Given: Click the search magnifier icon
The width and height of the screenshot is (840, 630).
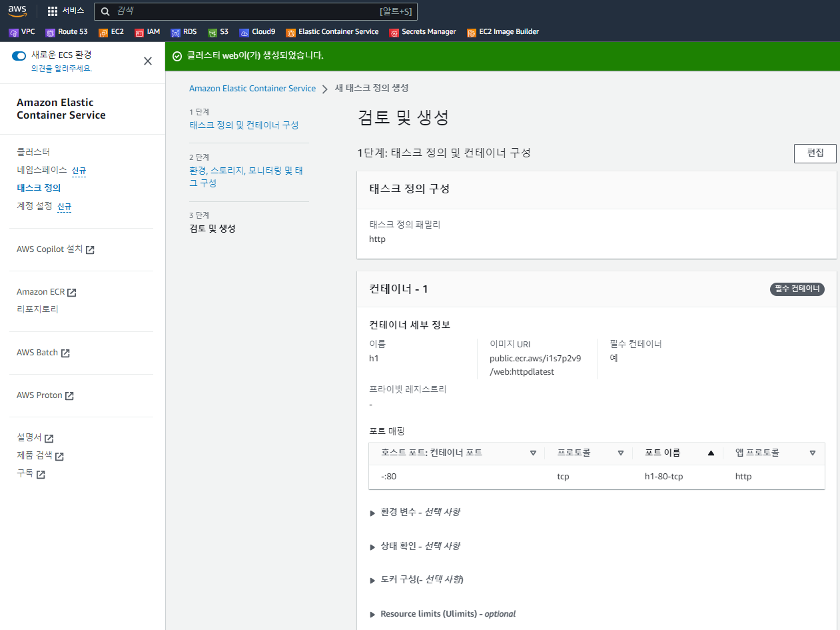Looking at the screenshot, I should 105,11.
